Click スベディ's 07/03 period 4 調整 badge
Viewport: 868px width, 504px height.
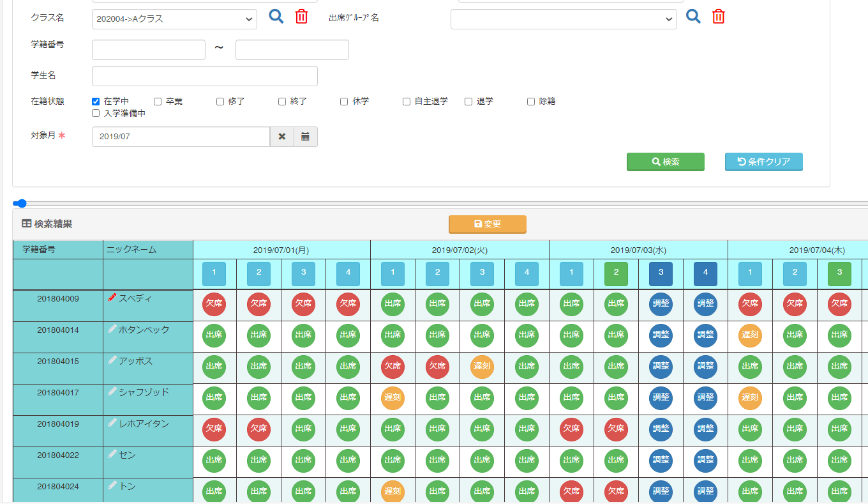pyautogui.click(x=706, y=304)
